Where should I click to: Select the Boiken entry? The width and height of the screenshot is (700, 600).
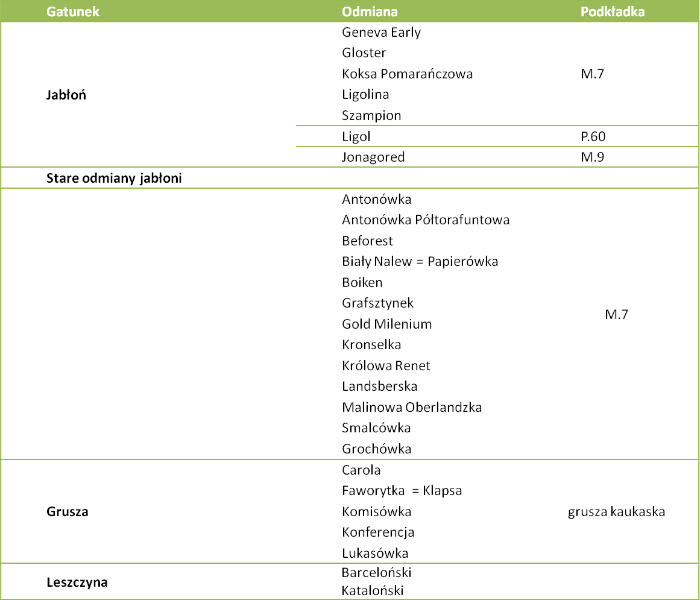coord(362,282)
